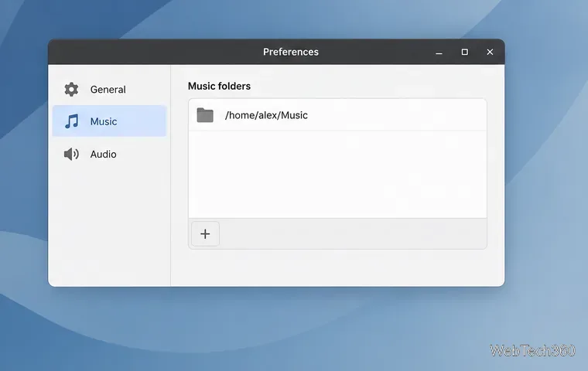Switch to Audio preferences
The image size is (588, 371).
[x=109, y=154]
